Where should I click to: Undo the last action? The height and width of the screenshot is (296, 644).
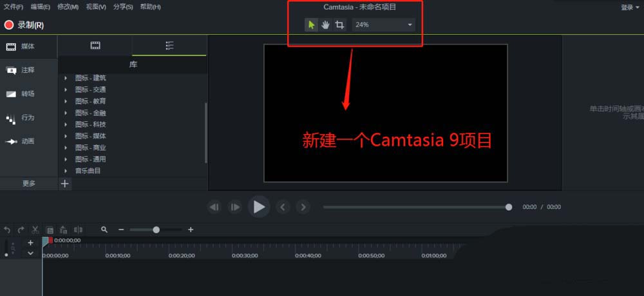(x=7, y=230)
